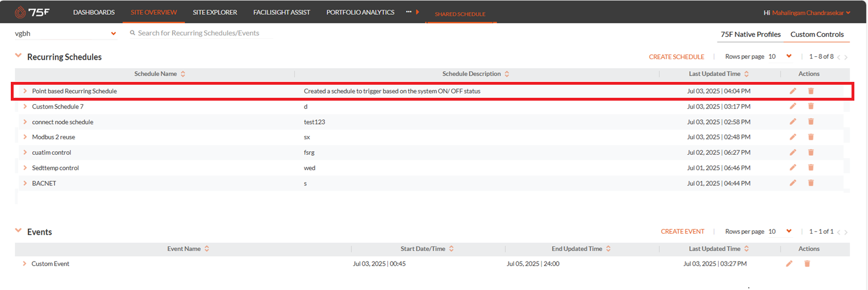Select the Site Overview tab

tap(153, 12)
